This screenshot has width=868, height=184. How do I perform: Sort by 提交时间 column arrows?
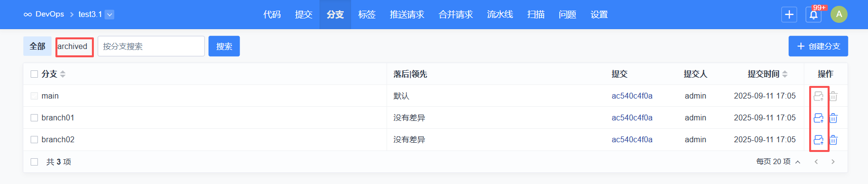785,74
